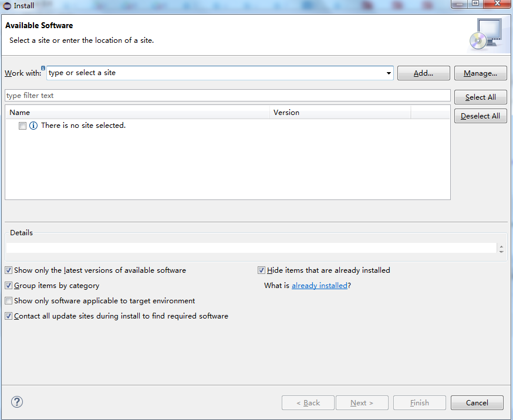The height and width of the screenshot is (420, 513).
Task: Click the Install dialog icon in the title bar
Action: [6, 5]
